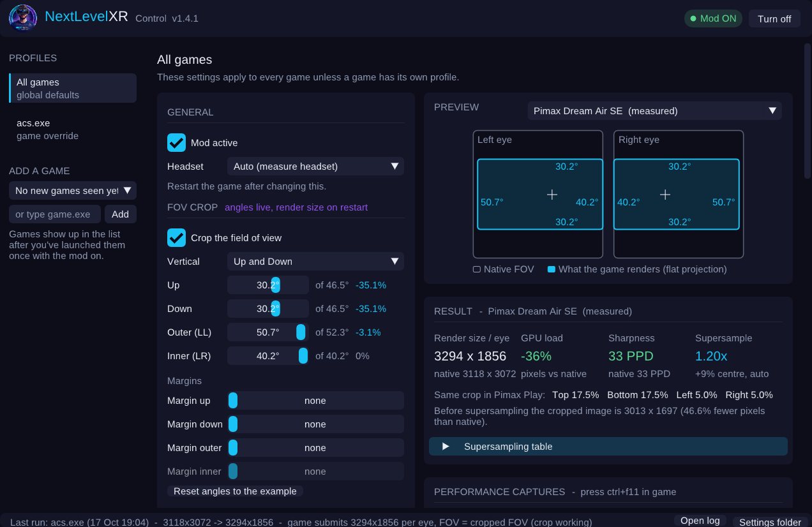This screenshot has width=812, height=527.
Task: Open the log file
Action: tap(700, 521)
